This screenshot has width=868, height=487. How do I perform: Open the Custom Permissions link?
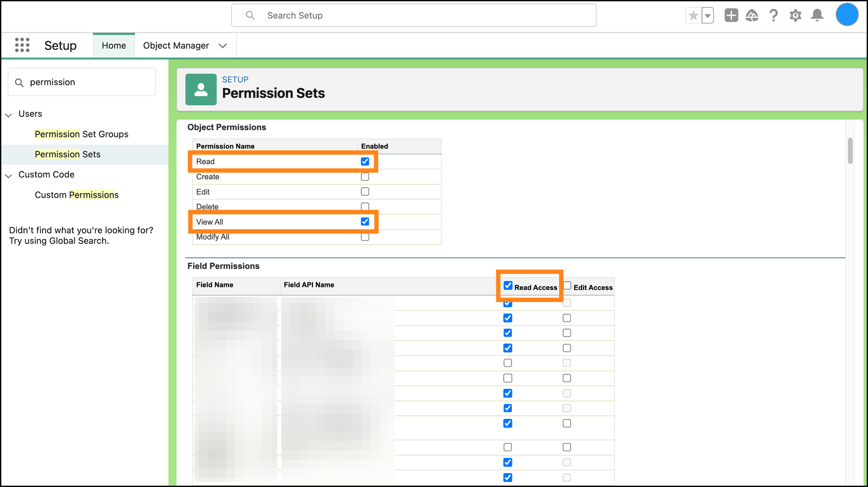pos(76,195)
